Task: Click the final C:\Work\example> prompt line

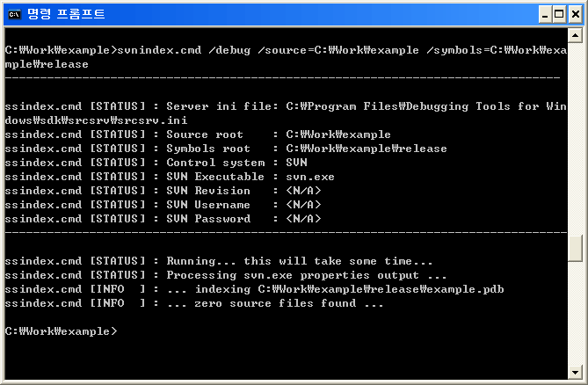Action: pyautogui.click(x=60, y=331)
